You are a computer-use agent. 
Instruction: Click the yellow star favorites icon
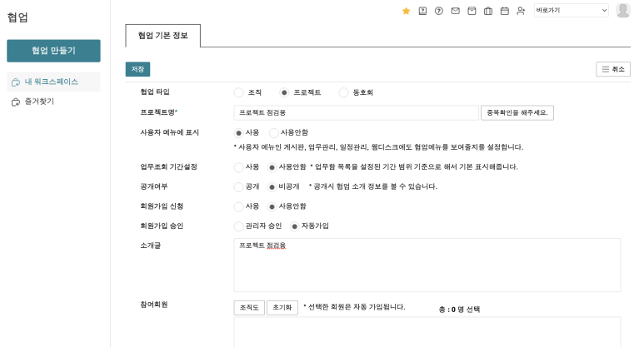(406, 11)
